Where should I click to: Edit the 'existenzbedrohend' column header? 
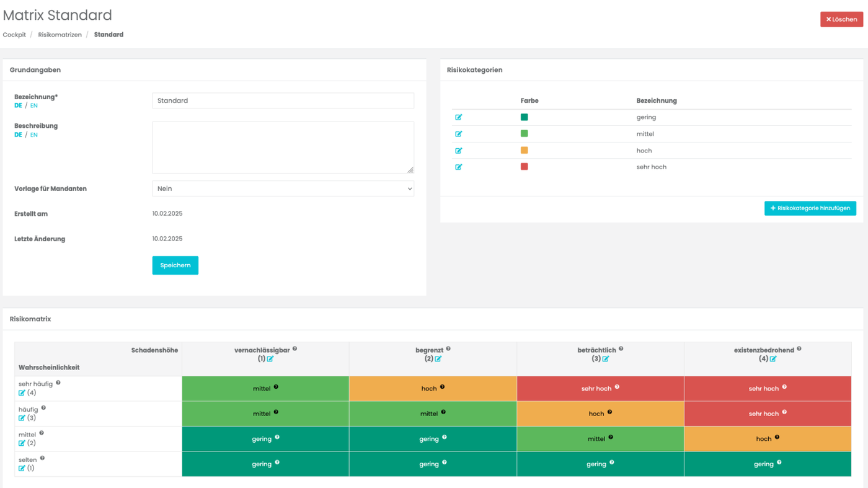pyautogui.click(x=773, y=359)
